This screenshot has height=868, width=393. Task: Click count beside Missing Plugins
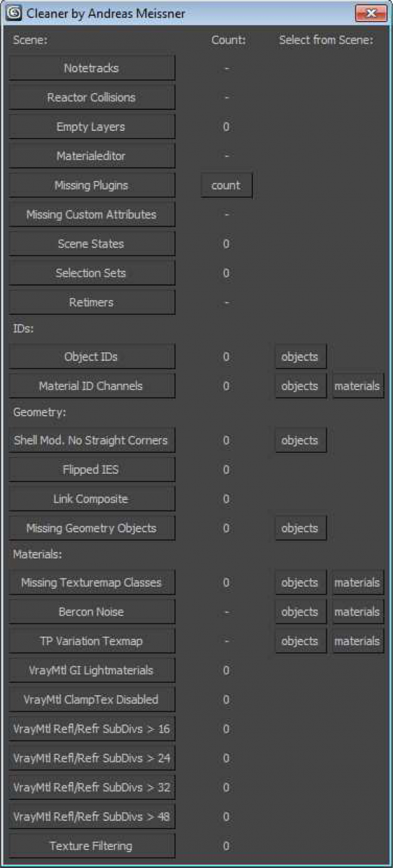pyautogui.click(x=226, y=185)
